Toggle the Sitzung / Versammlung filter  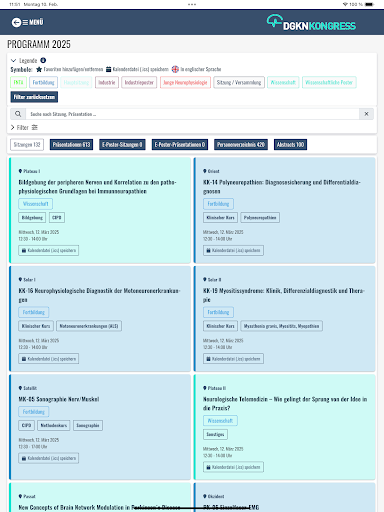click(239, 82)
